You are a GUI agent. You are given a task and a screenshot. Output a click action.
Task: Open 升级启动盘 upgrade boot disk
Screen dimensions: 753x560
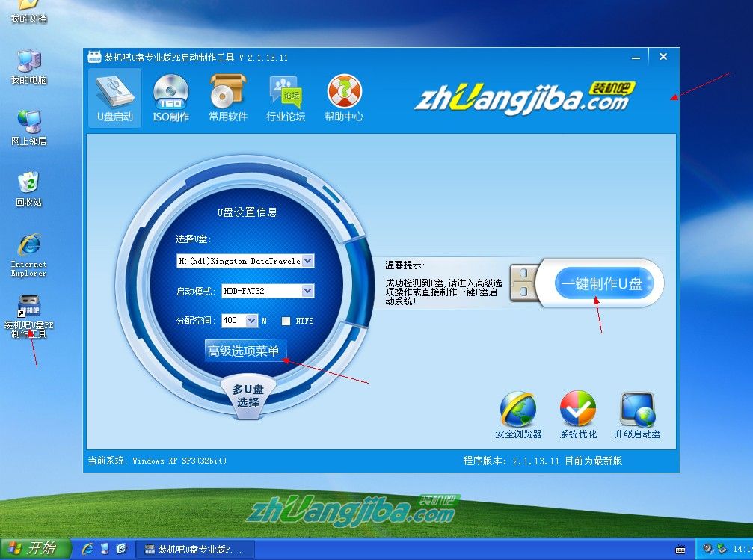637,411
